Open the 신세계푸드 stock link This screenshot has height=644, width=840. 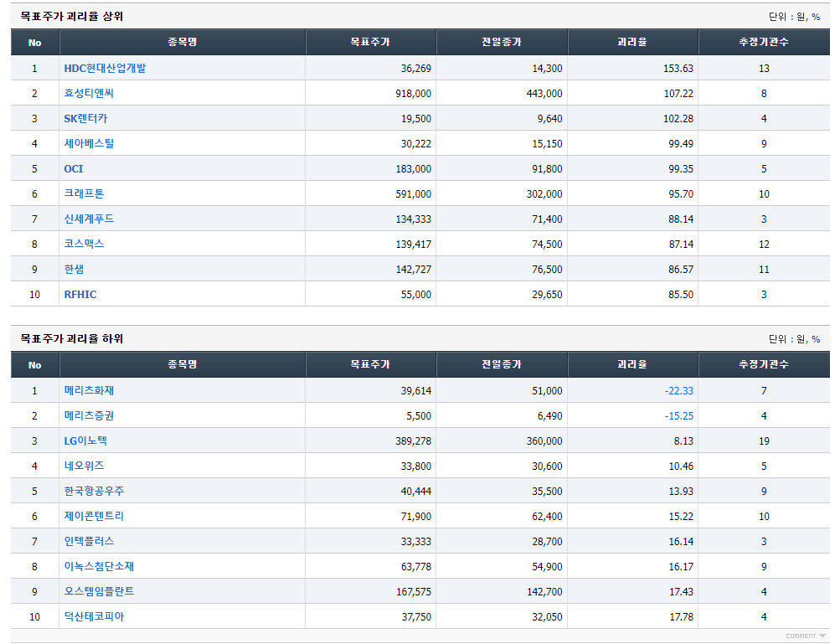89,219
